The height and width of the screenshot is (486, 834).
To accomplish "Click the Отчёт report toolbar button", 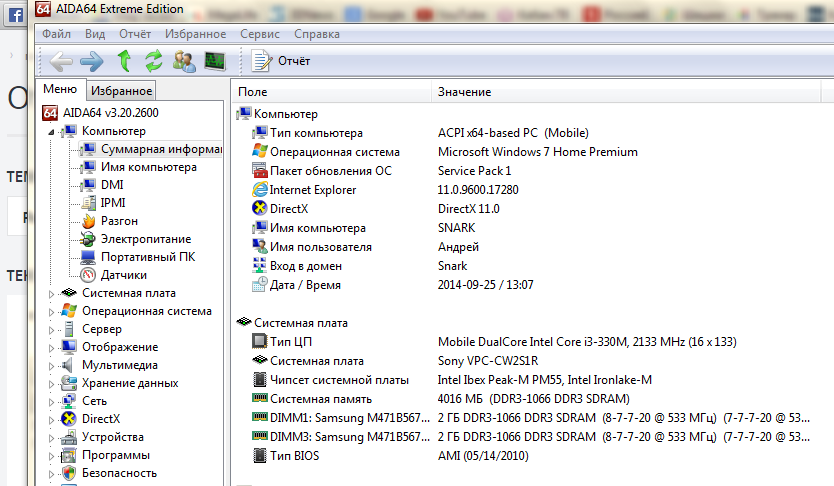I will point(282,61).
